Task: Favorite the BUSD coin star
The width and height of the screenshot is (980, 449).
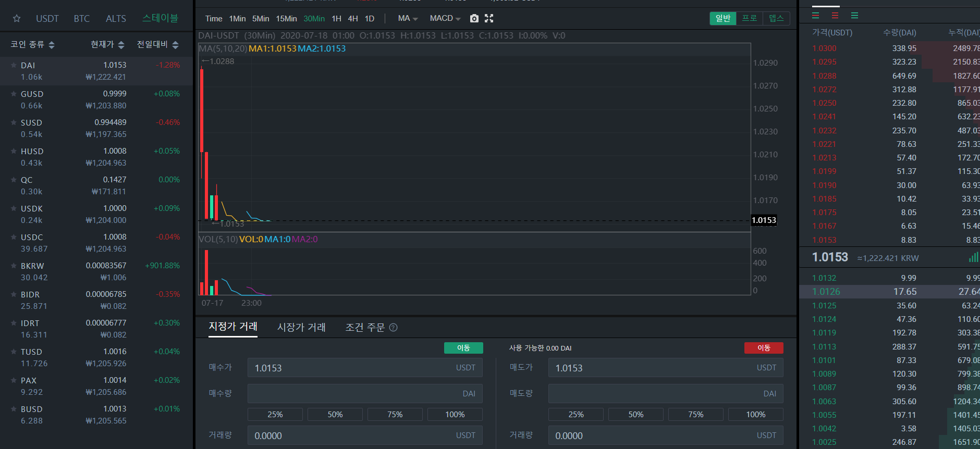Action: click(x=14, y=409)
